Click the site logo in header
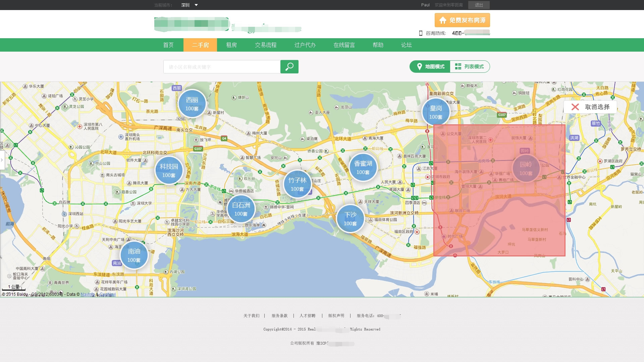 click(228, 25)
